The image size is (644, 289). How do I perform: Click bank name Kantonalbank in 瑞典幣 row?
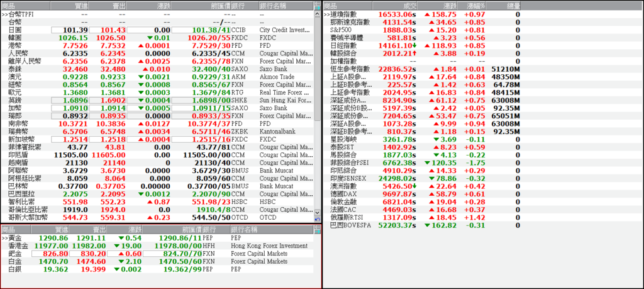[279, 132]
